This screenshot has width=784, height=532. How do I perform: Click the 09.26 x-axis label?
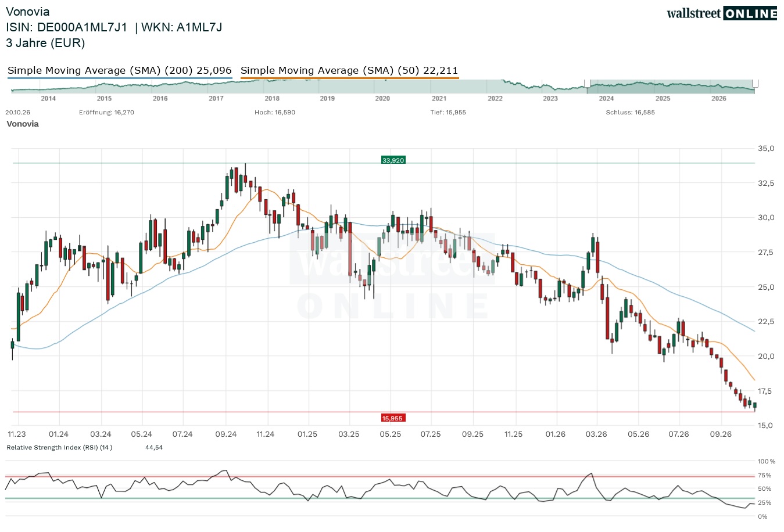[x=721, y=434]
